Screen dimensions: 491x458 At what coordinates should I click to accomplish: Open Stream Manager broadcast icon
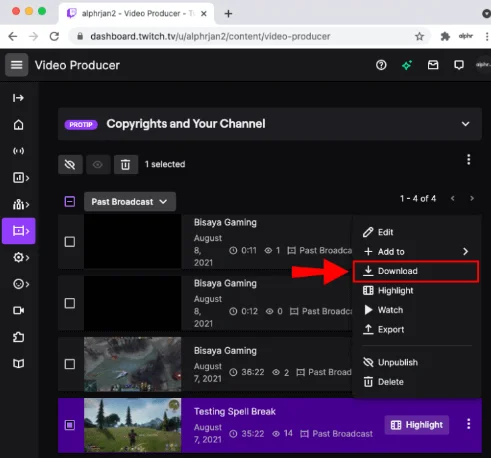tap(18, 151)
